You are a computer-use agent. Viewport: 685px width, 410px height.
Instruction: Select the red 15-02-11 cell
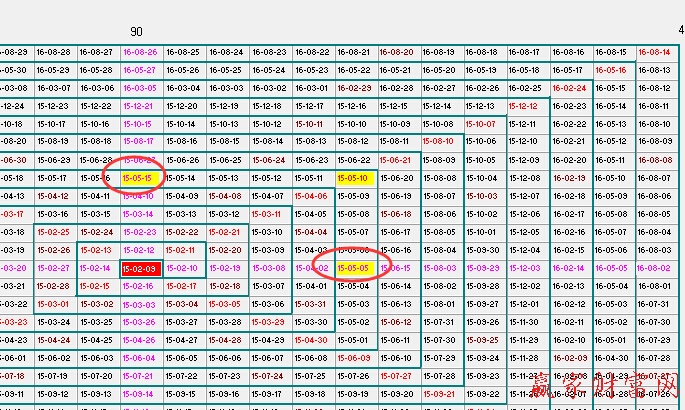182,250
